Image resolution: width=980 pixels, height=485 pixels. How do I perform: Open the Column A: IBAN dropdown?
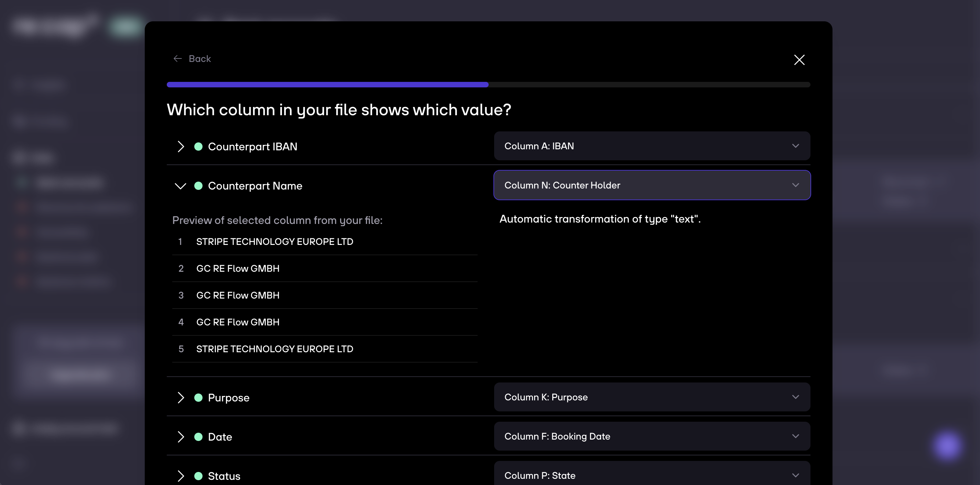coord(652,146)
